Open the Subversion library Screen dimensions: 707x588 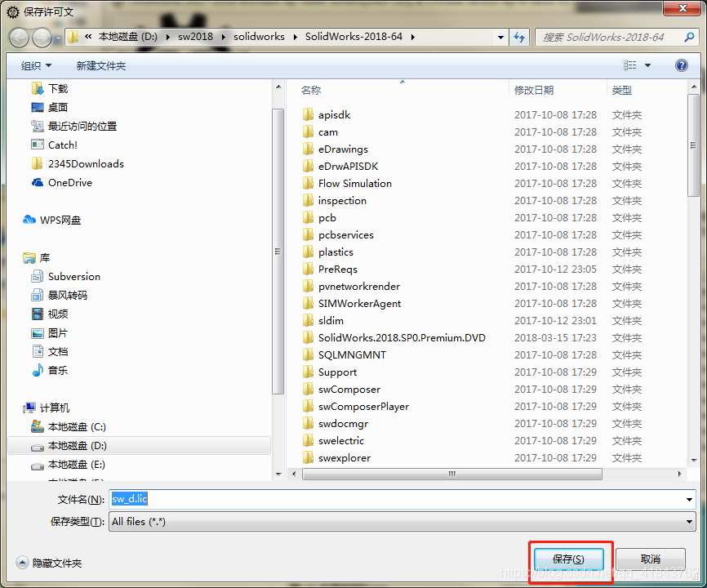(x=66, y=276)
